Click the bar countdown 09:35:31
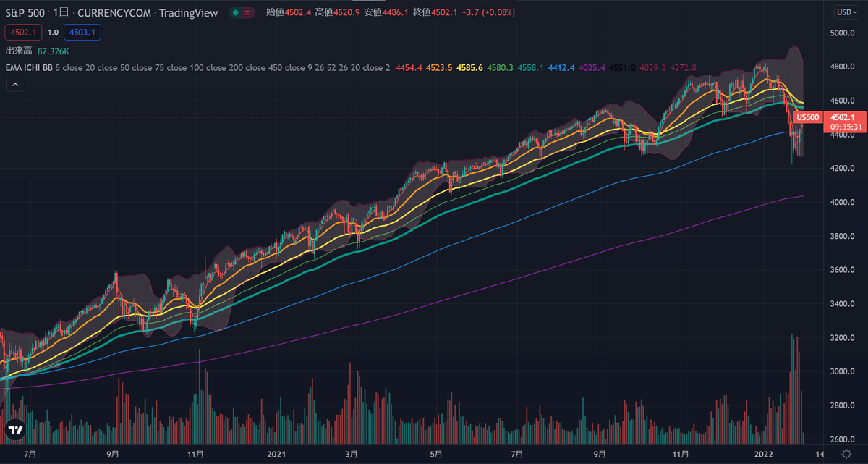868x464 pixels. point(847,127)
